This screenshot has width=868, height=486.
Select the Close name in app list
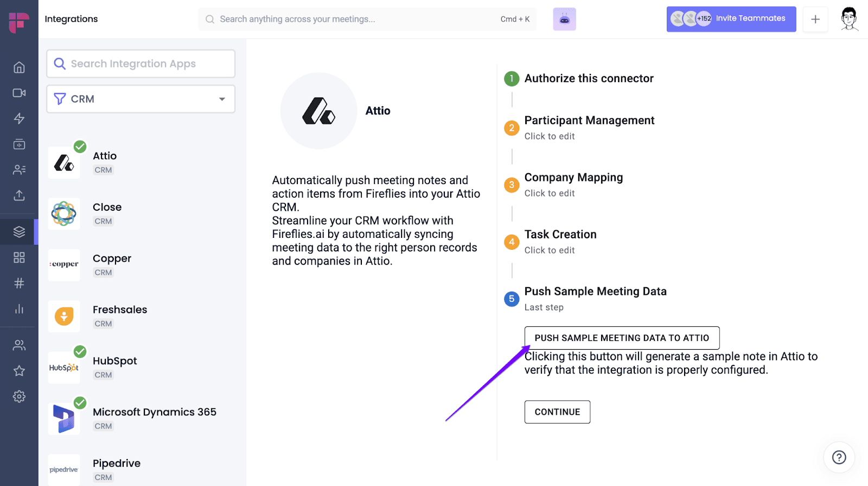107,207
